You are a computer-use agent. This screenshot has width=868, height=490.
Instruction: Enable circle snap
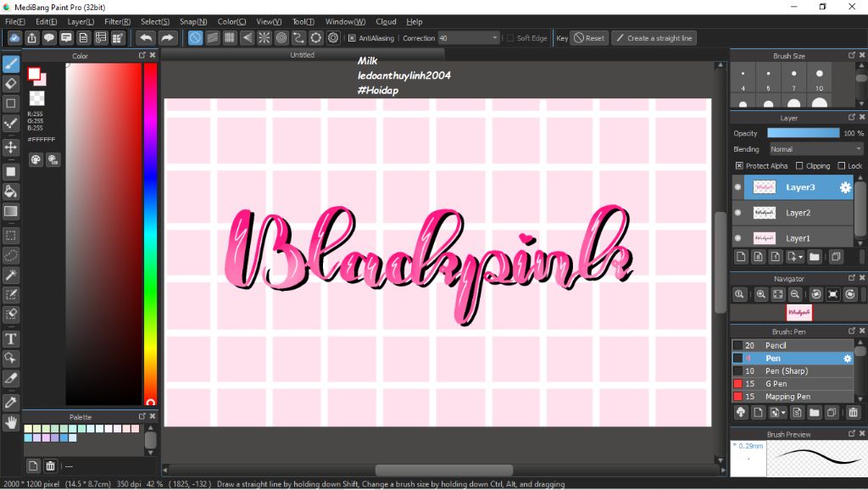click(x=281, y=38)
